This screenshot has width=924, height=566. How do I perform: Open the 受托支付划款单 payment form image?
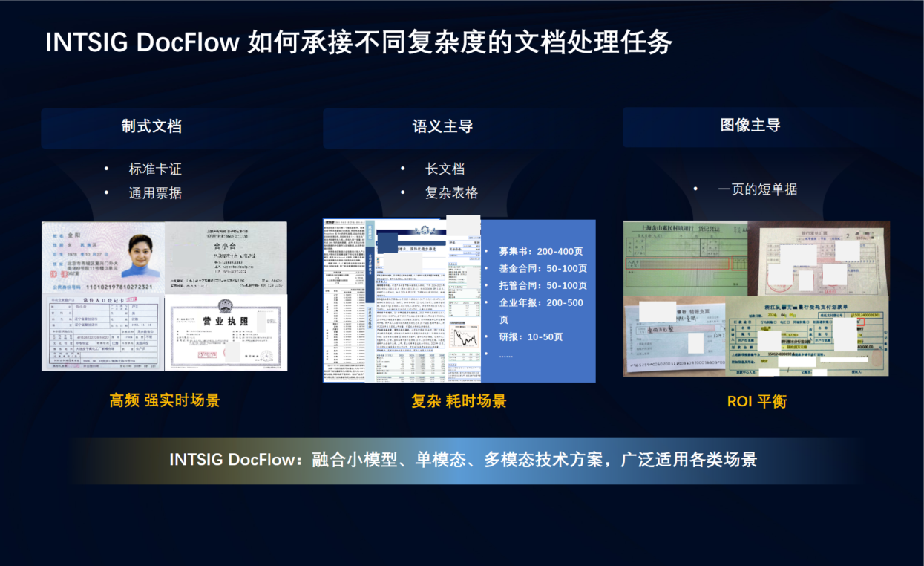click(807, 336)
